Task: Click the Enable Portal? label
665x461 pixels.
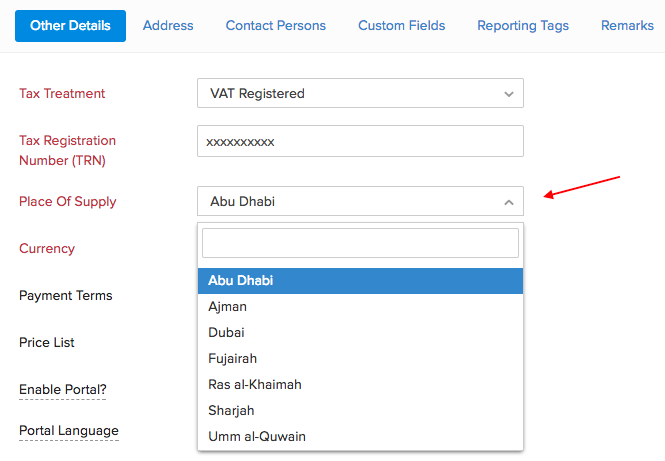Action: click(62, 389)
